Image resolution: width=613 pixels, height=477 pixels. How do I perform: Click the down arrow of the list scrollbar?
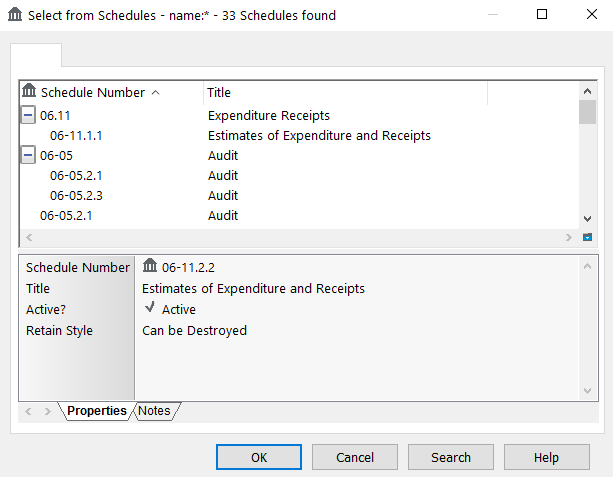(x=587, y=218)
